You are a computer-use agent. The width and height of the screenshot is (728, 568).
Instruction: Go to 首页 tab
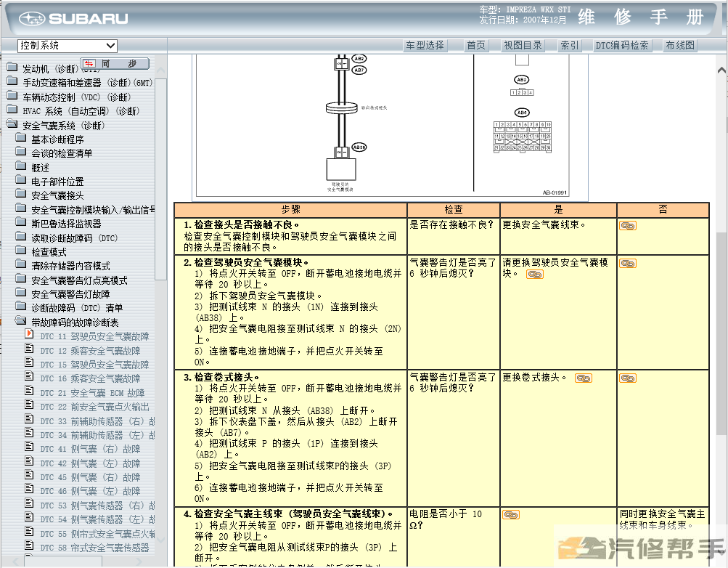[x=476, y=46]
